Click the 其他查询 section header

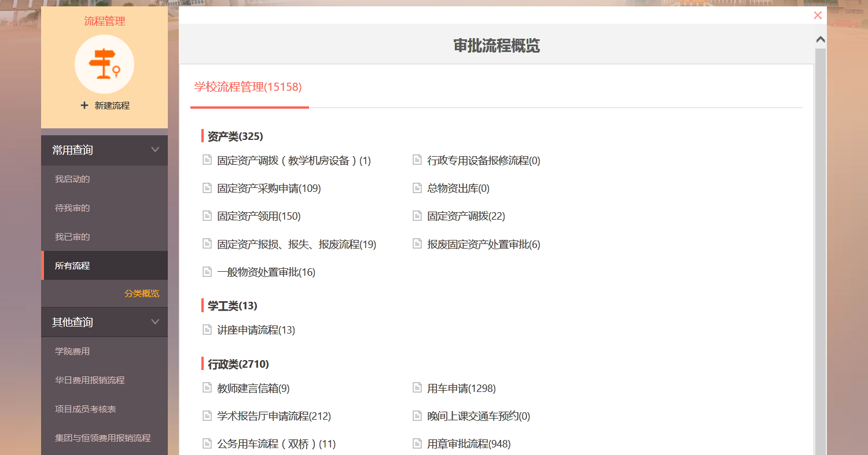tap(104, 322)
